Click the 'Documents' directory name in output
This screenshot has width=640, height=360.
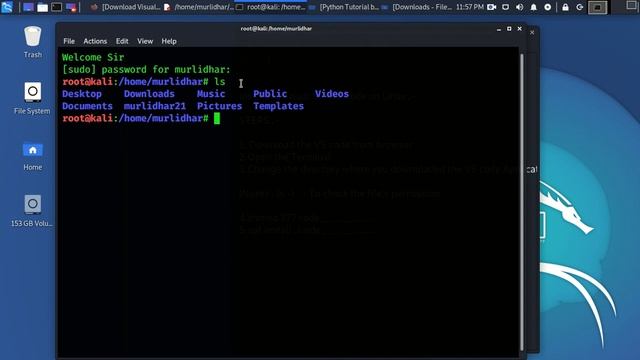point(87,106)
